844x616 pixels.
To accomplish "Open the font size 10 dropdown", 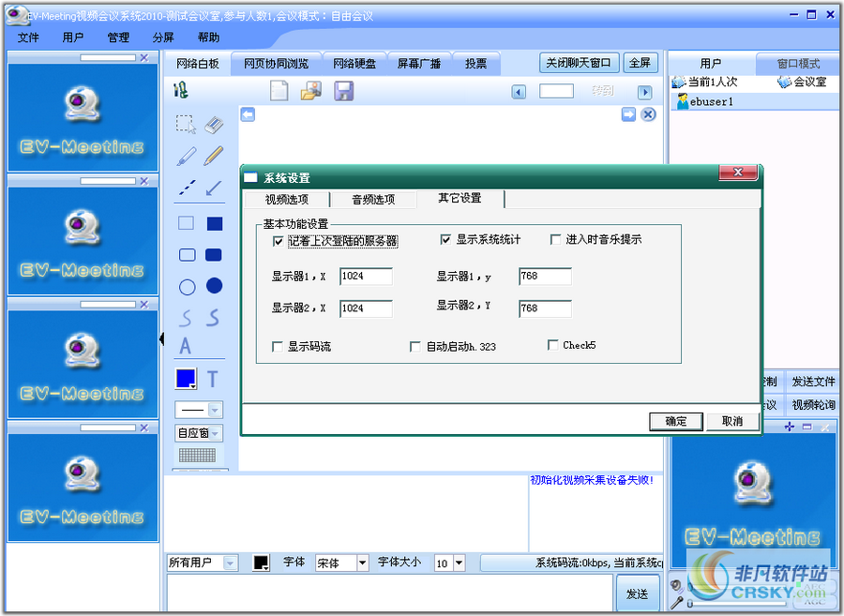I will point(460,563).
